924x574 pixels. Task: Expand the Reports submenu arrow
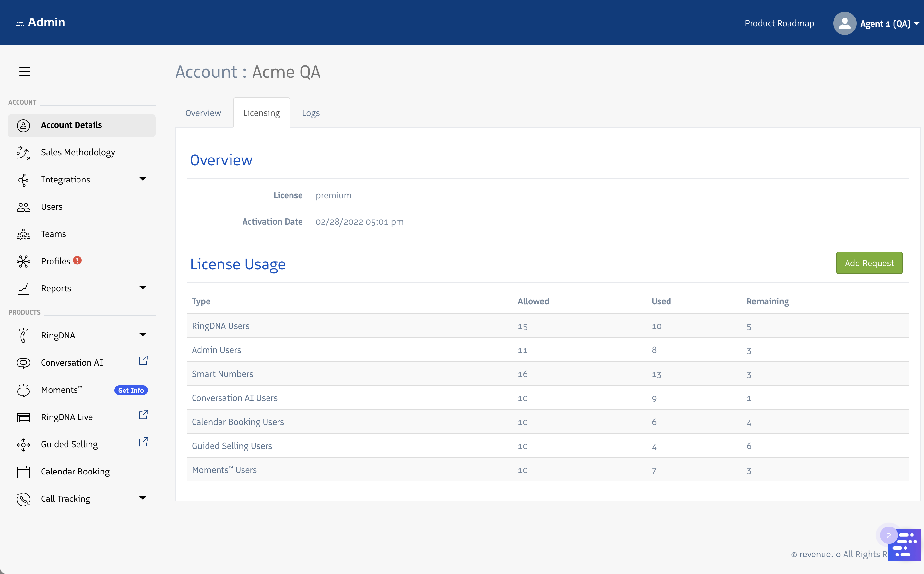tap(143, 288)
